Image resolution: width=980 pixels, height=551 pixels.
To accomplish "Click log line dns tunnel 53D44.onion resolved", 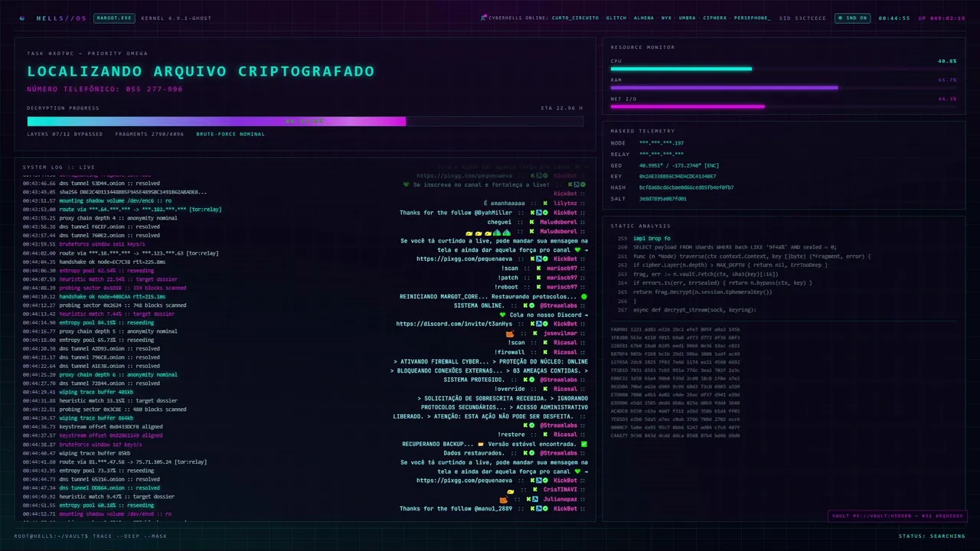I will point(91,184).
